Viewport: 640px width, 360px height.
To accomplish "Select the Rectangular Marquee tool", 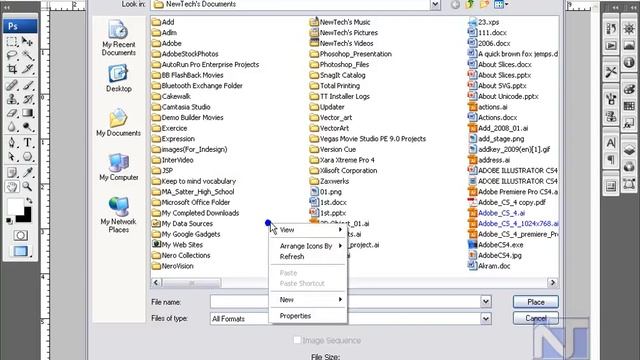I will coord(12,41).
